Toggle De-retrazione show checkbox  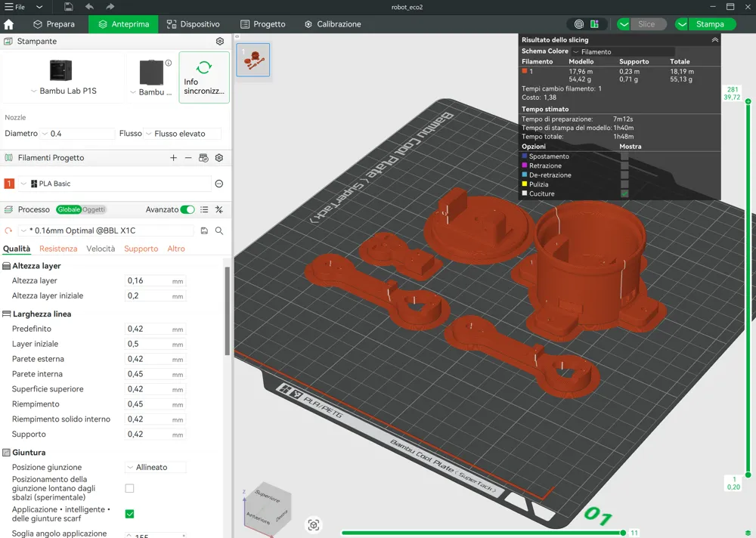pos(624,175)
